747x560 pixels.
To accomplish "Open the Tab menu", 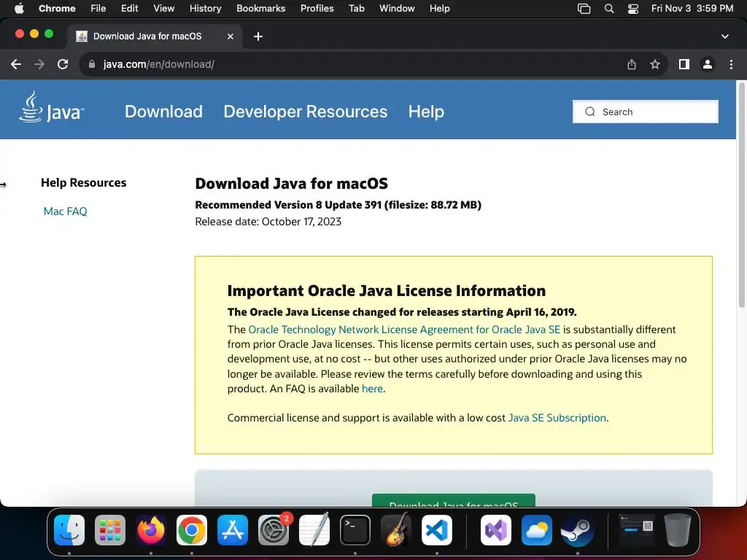I will (x=356, y=8).
